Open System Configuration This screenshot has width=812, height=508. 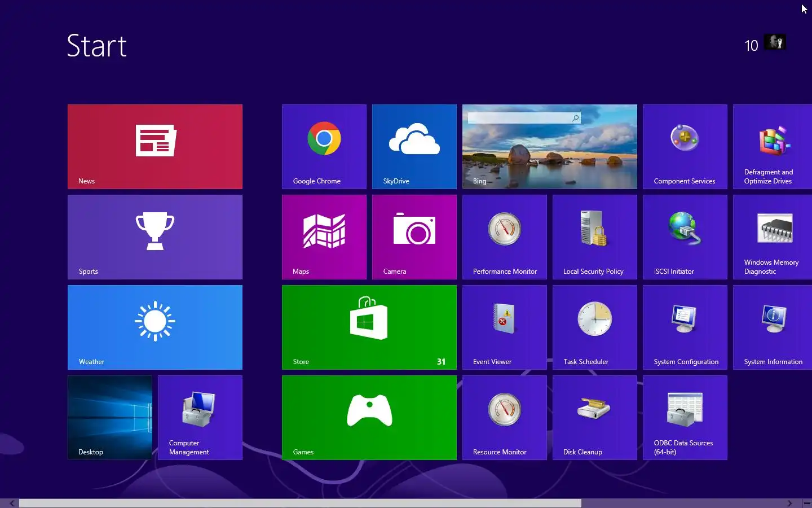[685, 327]
